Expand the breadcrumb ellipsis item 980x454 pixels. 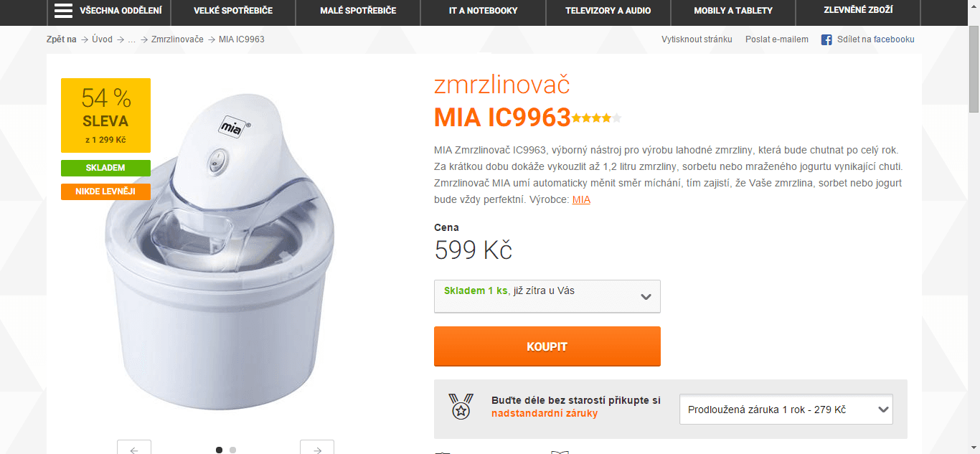(132, 39)
